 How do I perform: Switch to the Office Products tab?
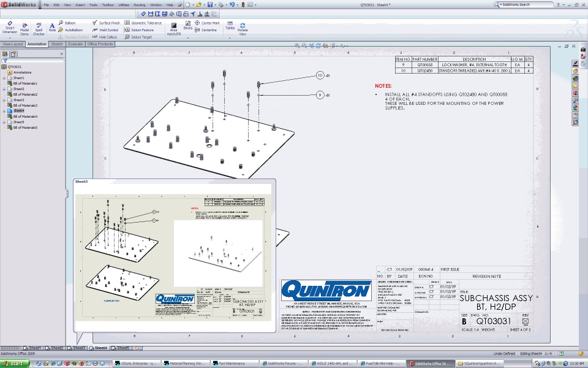click(100, 44)
